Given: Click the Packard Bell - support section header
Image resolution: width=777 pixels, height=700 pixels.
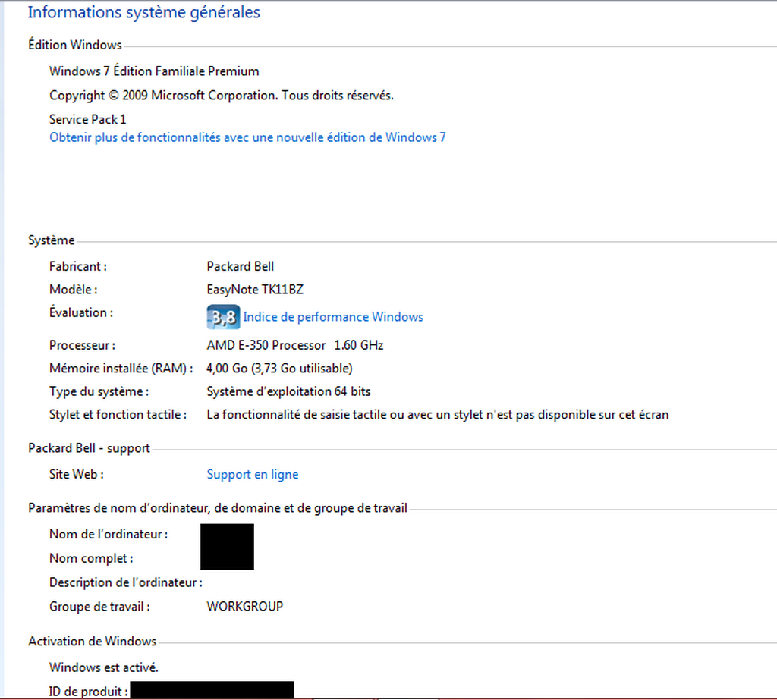Looking at the screenshot, I should [90, 448].
